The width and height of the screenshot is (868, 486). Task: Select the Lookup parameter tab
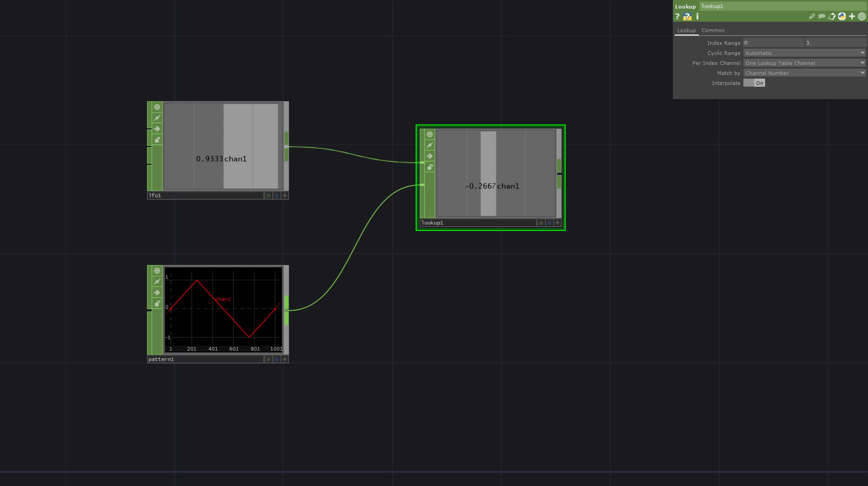687,30
